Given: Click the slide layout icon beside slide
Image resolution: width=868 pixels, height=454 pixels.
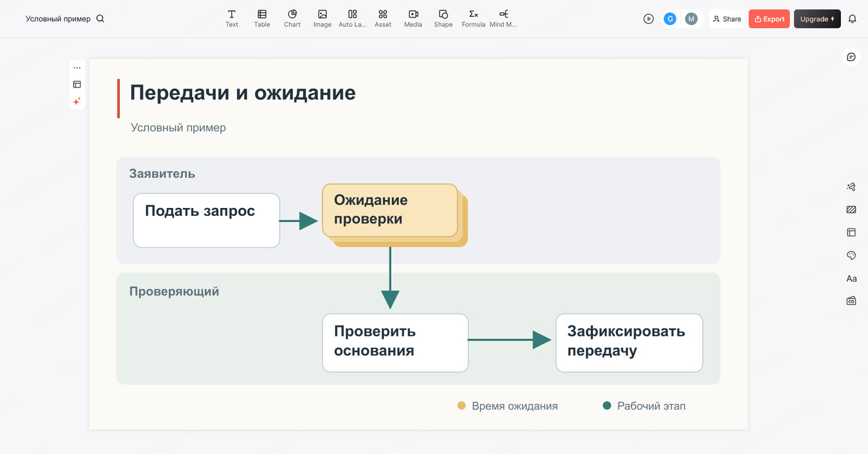Looking at the screenshot, I should tap(77, 84).
